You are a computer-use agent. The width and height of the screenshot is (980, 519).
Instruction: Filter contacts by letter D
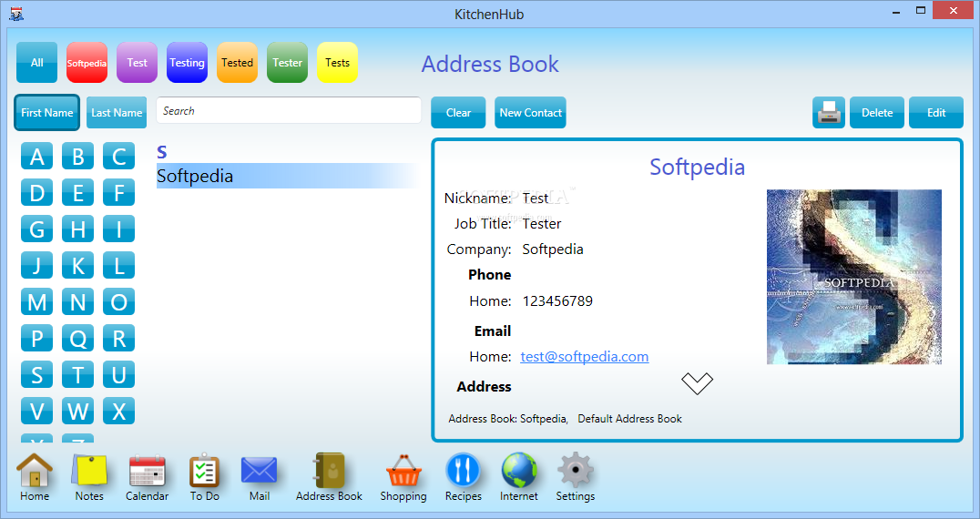(x=36, y=192)
